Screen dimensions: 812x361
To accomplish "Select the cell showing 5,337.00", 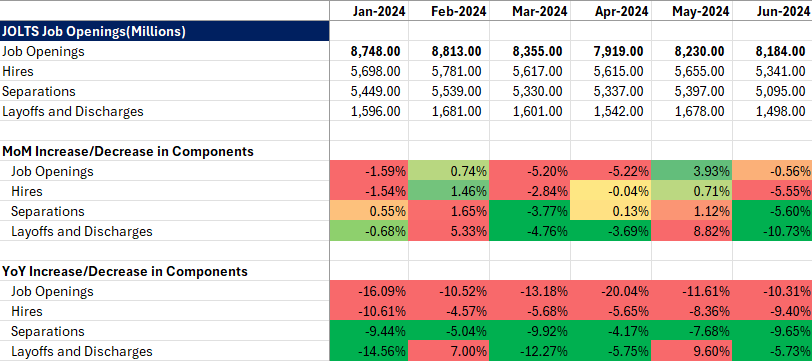I will [611, 91].
